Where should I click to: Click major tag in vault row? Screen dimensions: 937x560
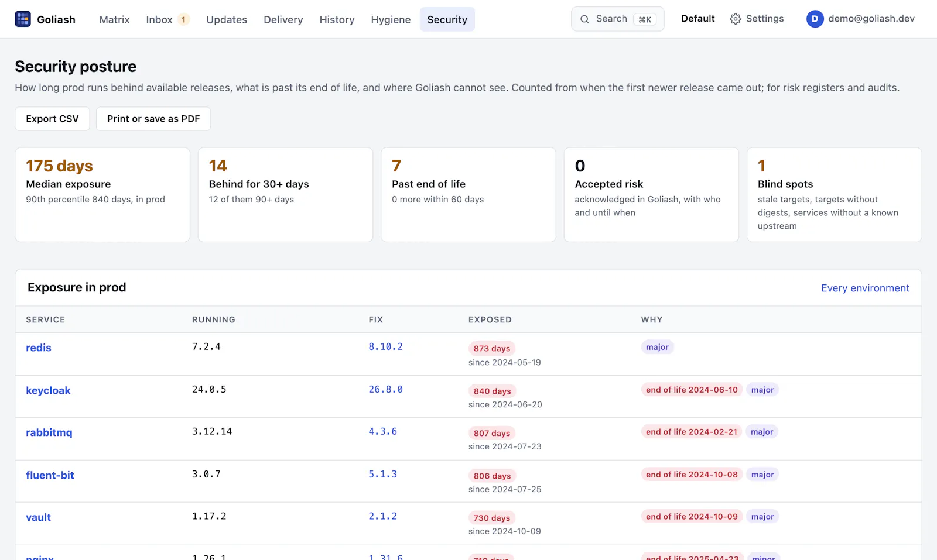762,517
